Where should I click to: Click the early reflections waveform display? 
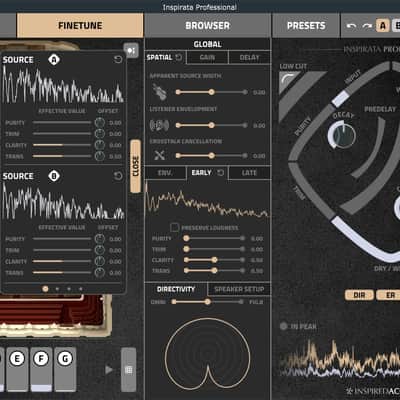pyautogui.click(x=207, y=200)
